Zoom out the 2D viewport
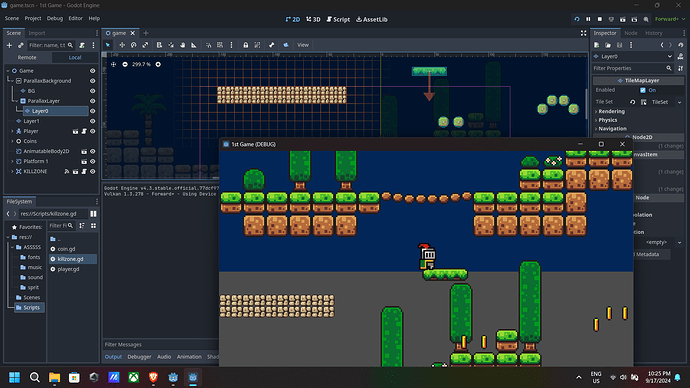 (x=125, y=64)
